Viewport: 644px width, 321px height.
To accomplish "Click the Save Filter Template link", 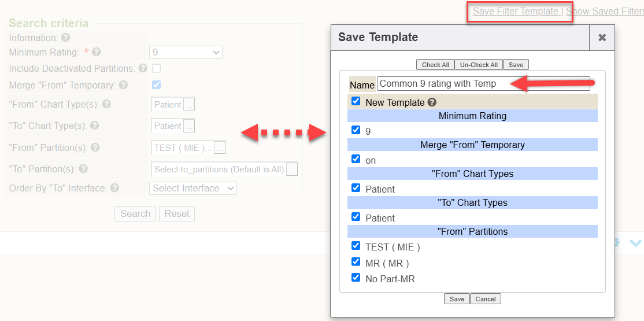I will pyautogui.click(x=516, y=11).
